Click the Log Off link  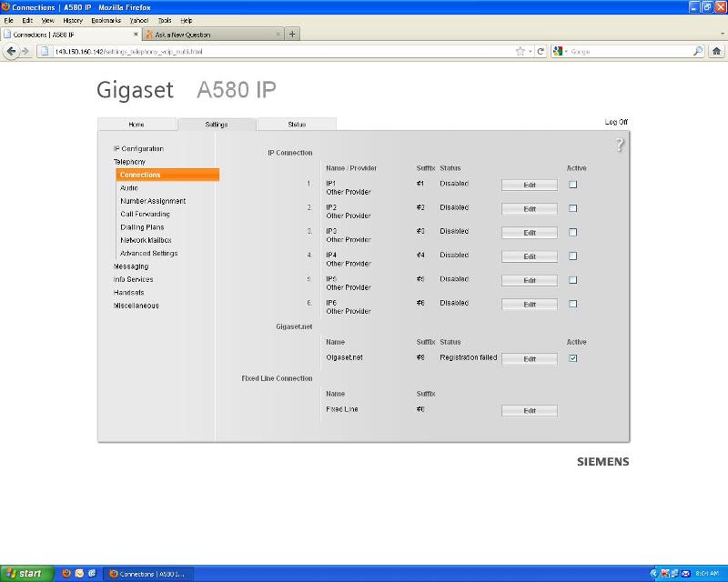pos(616,122)
